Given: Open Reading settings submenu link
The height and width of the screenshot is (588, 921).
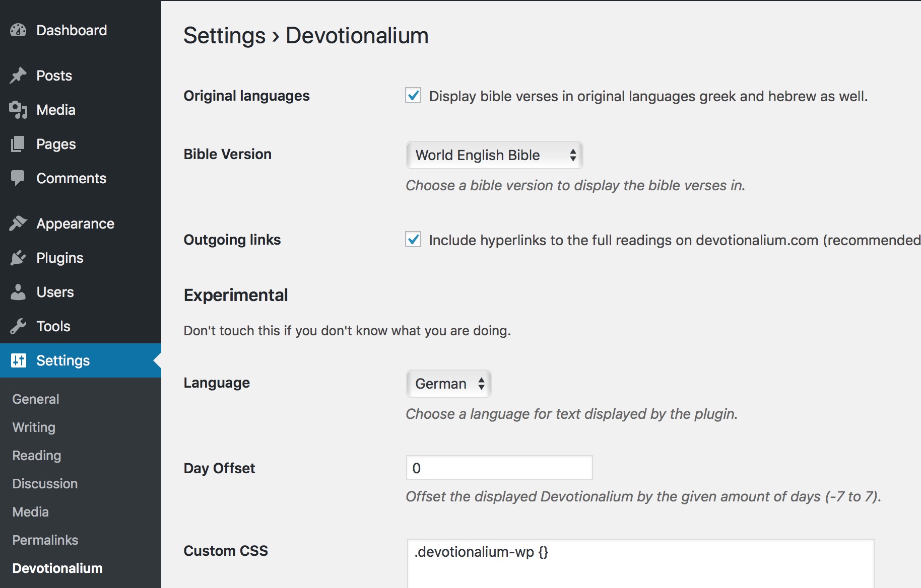Looking at the screenshot, I should coord(37,456).
